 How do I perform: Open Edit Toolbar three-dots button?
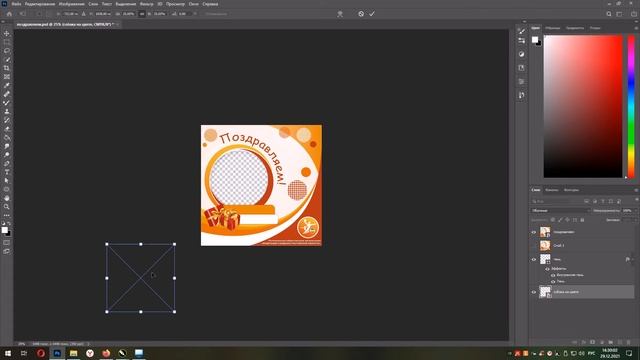7,215
